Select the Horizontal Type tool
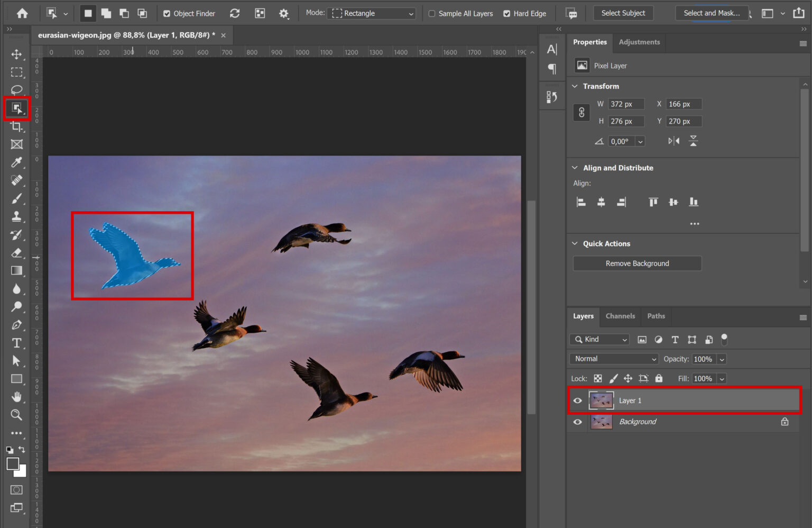The width and height of the screenshot is (812, 528). (x=16, y=343)
